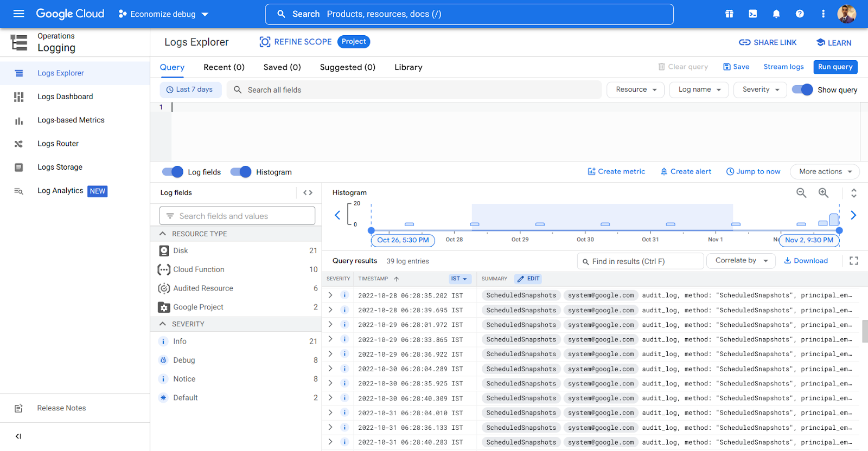Toggle the Show query switch

pos(802,90)
